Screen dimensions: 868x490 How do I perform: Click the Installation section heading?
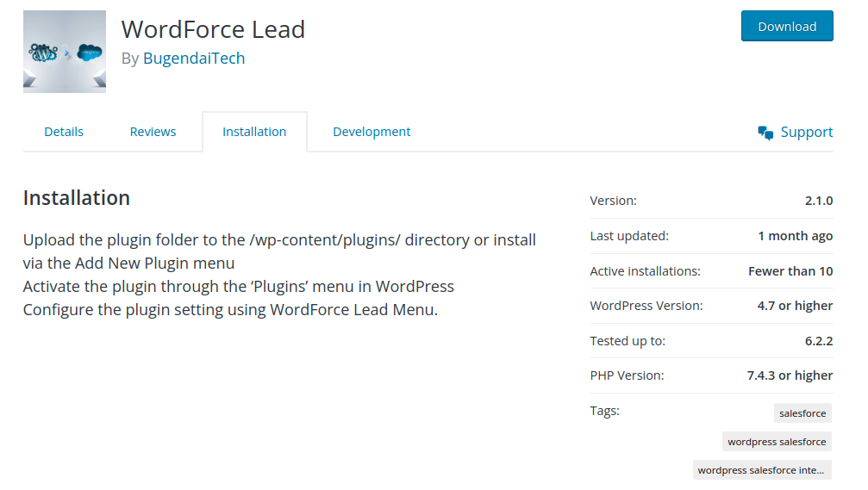click(77, 198)
